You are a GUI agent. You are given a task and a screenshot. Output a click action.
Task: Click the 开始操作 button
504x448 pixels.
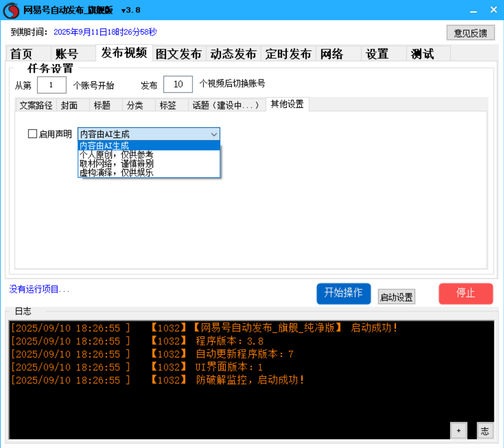click(x=343, y=294)
